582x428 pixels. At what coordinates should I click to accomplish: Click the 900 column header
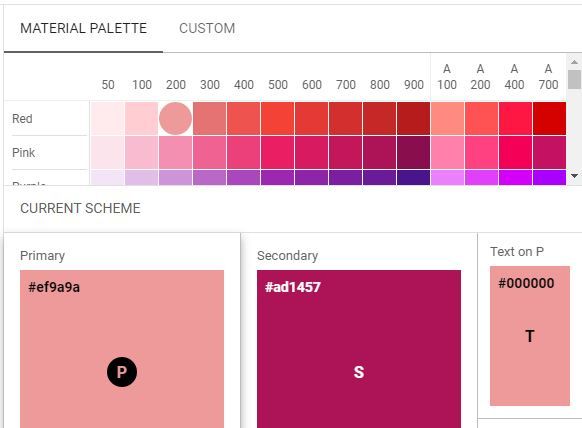tap(413, 85)
